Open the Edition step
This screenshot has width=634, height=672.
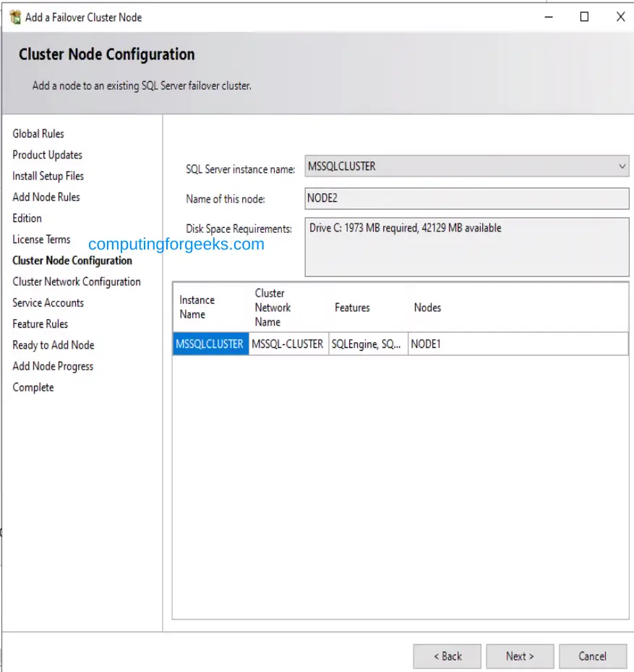[27, 218]
